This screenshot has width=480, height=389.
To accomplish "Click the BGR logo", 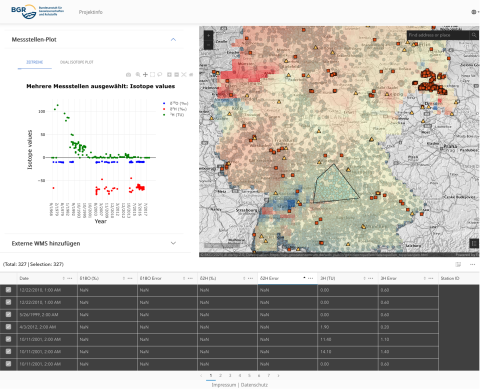I will [x=37, y=11].
